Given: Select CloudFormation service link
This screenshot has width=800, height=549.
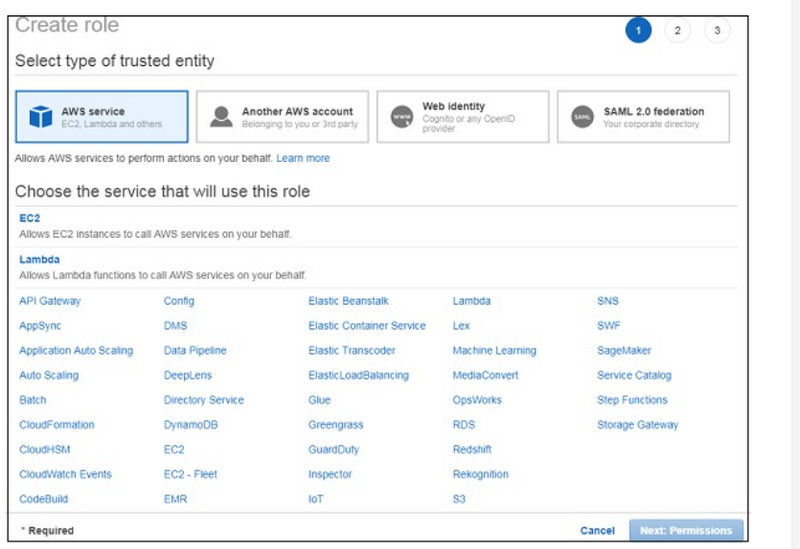Looking at the screenshot, I should (56, 425).
